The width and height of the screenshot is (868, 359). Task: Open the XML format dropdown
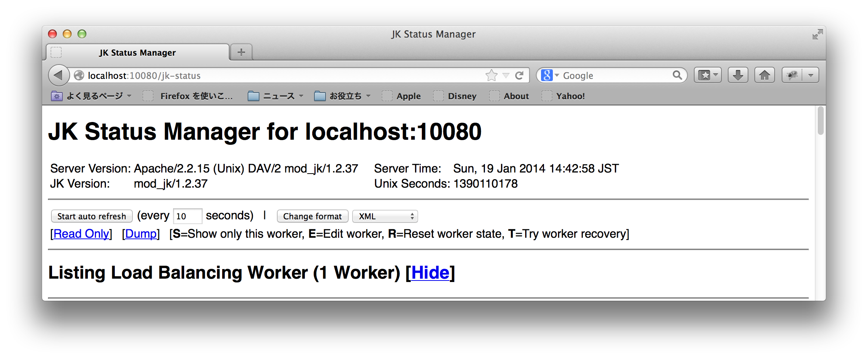click(x=385, y=216)
